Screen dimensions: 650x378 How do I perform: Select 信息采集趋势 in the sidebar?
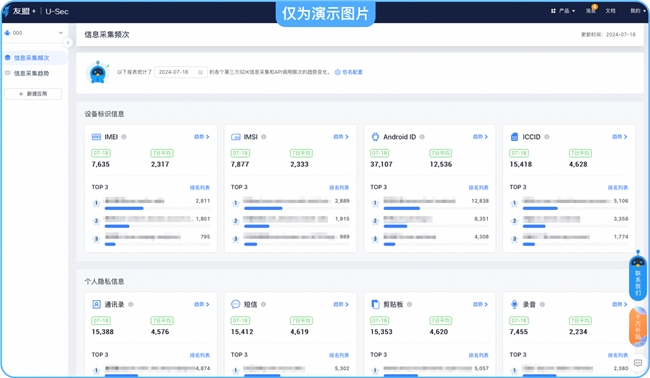coord(32,73)
